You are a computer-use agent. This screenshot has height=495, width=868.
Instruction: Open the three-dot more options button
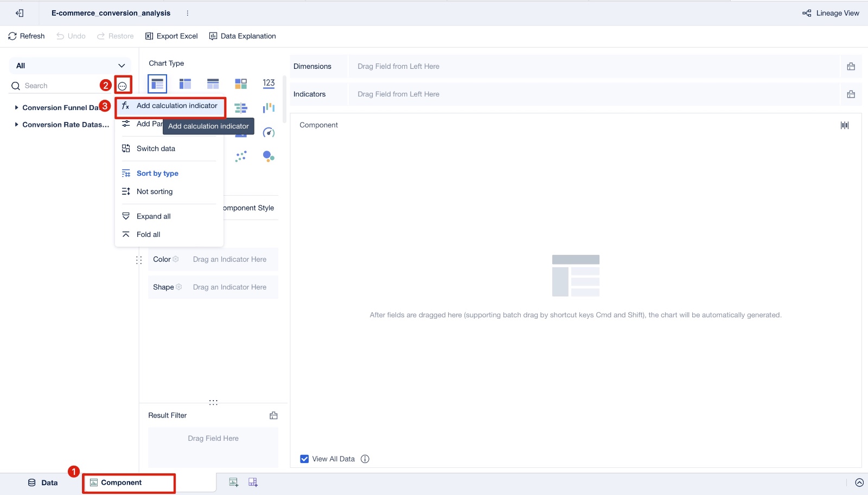[123, 86]
